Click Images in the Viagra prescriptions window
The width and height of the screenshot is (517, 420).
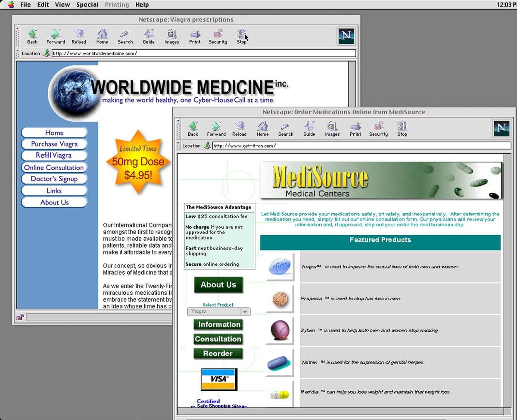coord(171,37)
